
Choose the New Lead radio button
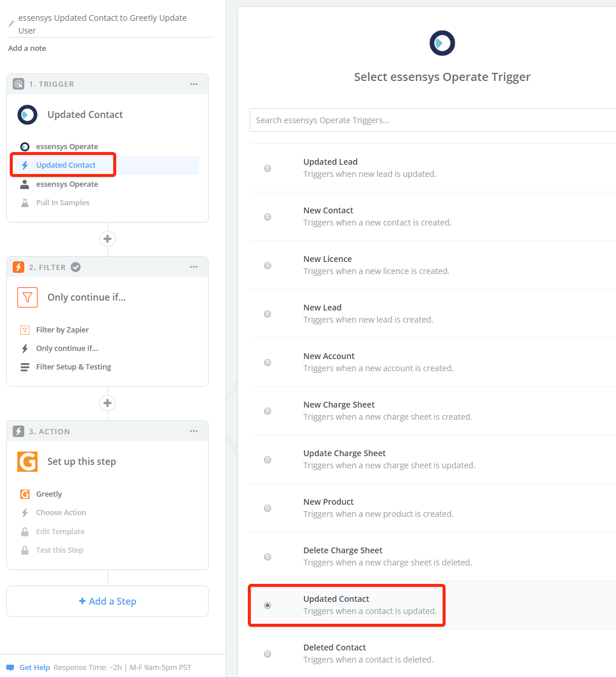tap(268, 314)
